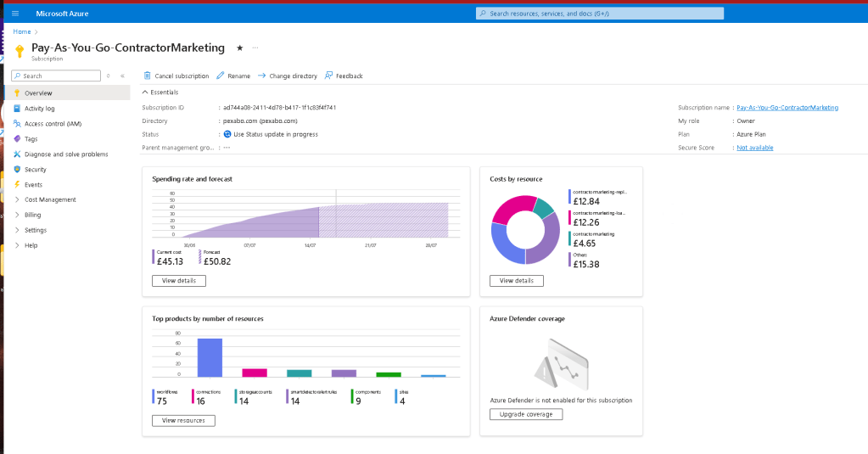The width and height of the screenshot is (868, 454).
Task: Click the £4.65 cost legend entry
Action: 591,239
